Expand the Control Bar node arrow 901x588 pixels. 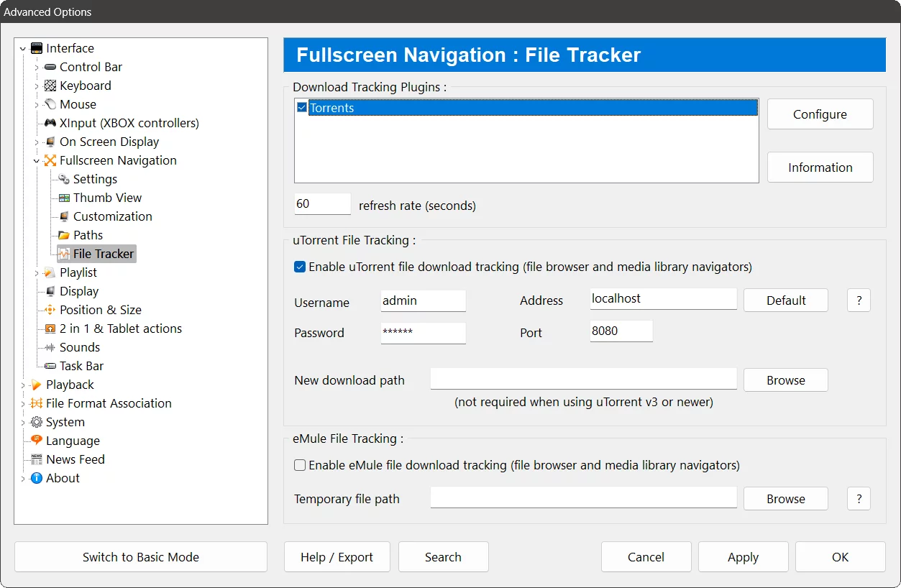pos(37,68)
